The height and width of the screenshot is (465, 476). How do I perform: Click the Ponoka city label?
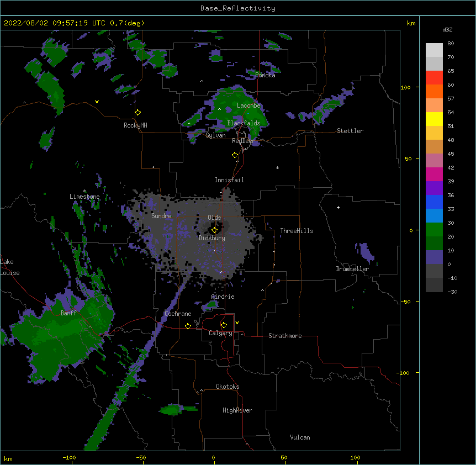point(265,75)
